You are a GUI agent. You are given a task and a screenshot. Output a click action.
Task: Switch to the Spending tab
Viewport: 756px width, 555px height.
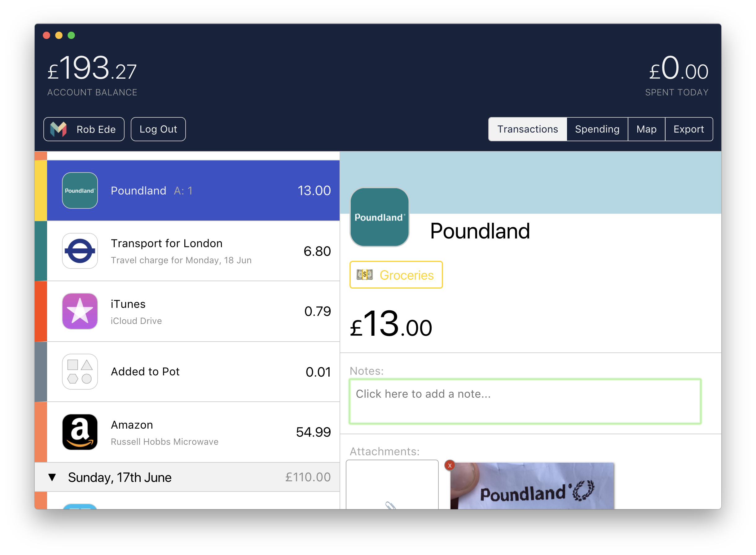pyautogui.click(x=596, y=129)
